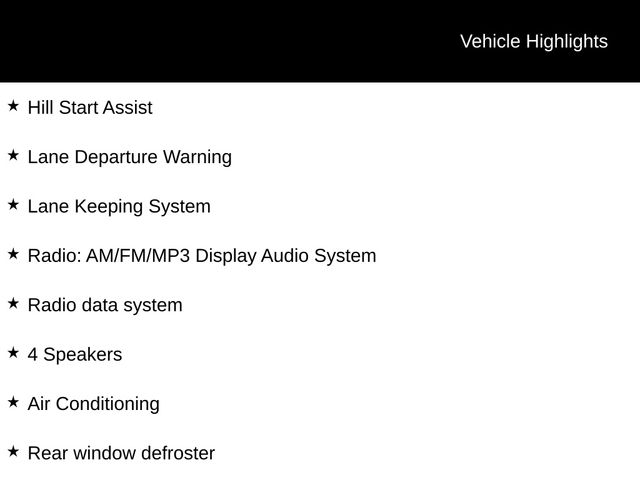Click the star beside Radio: AM/FM/MP3 line
Image resolution: width=640 pixels, height=480 pixels.
[x=13, y=254]
